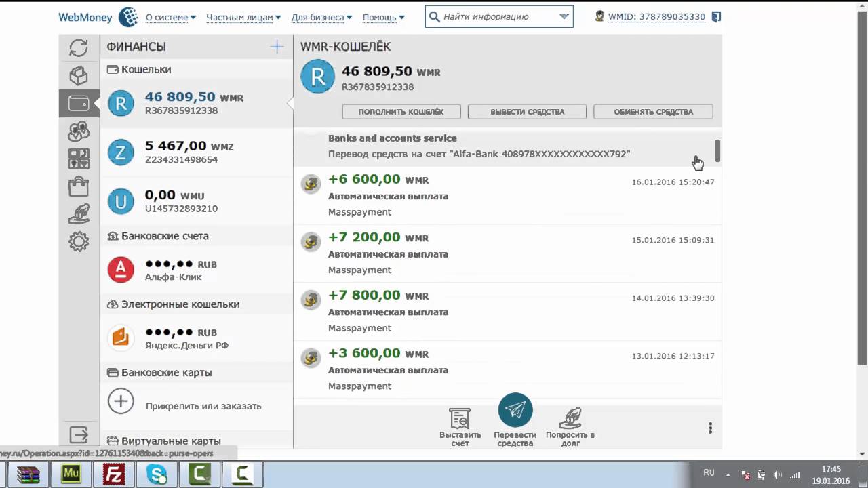
Task: Click the R icon of WMR wallet in list
Action: click(x=121, y=103)
